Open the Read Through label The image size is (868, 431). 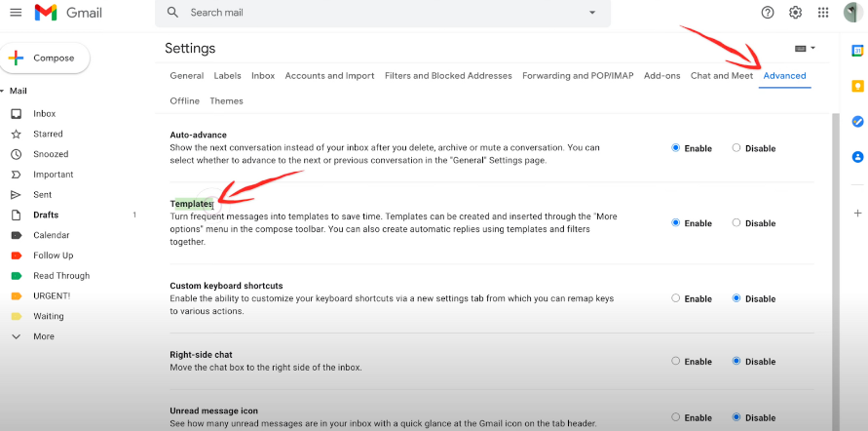coord(61,276)
